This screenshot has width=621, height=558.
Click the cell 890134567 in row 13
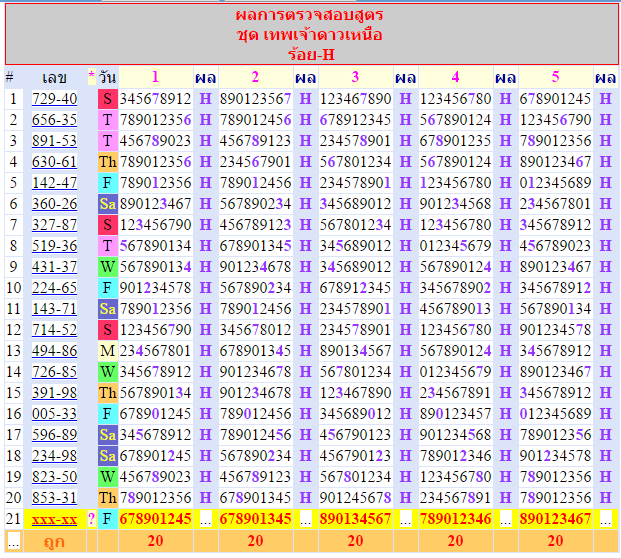click(x=356, y=351)
